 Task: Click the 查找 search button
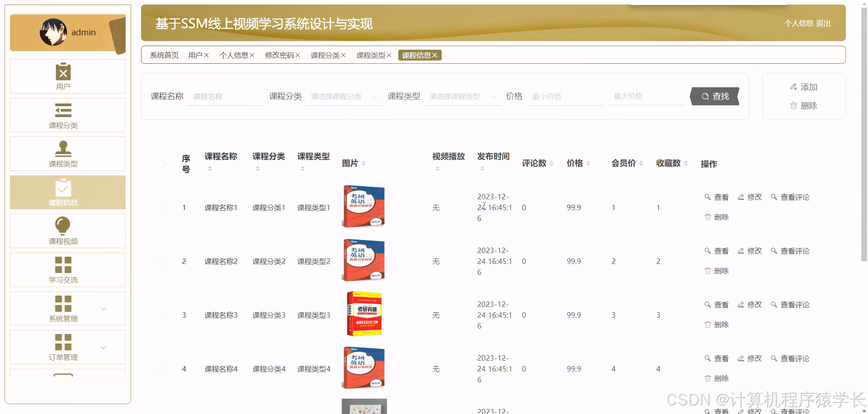point(715,96)
